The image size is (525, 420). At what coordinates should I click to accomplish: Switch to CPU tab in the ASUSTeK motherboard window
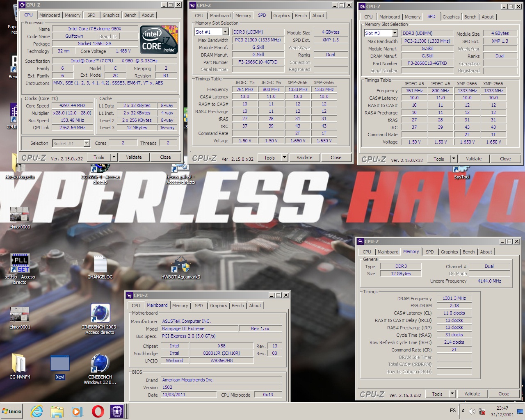[x=136, y=306]
